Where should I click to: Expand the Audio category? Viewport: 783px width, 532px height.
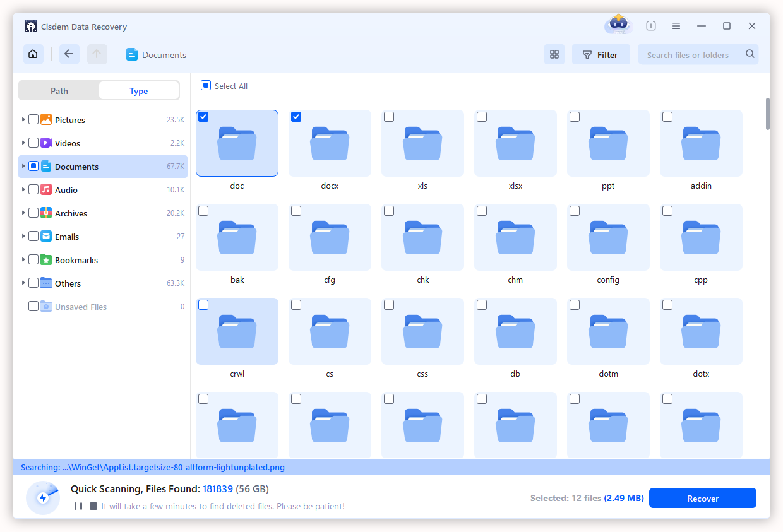pyautogui.click(x=23, y=189)
